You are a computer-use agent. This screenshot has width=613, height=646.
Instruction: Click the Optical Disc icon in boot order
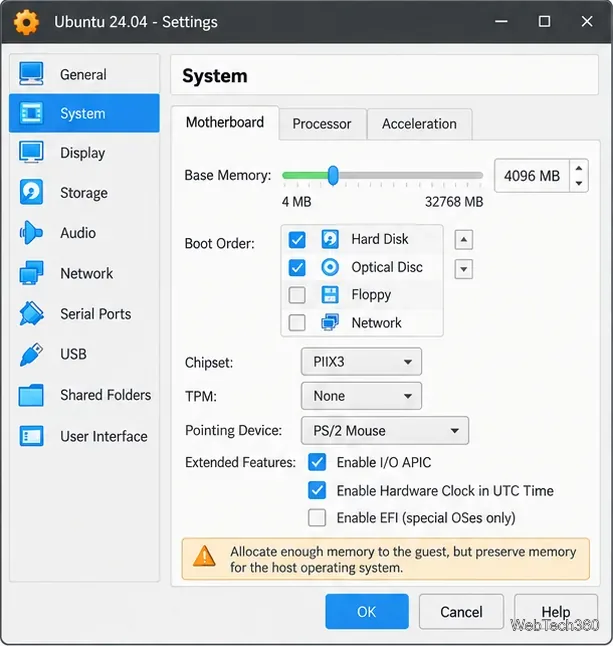point(330,267)
